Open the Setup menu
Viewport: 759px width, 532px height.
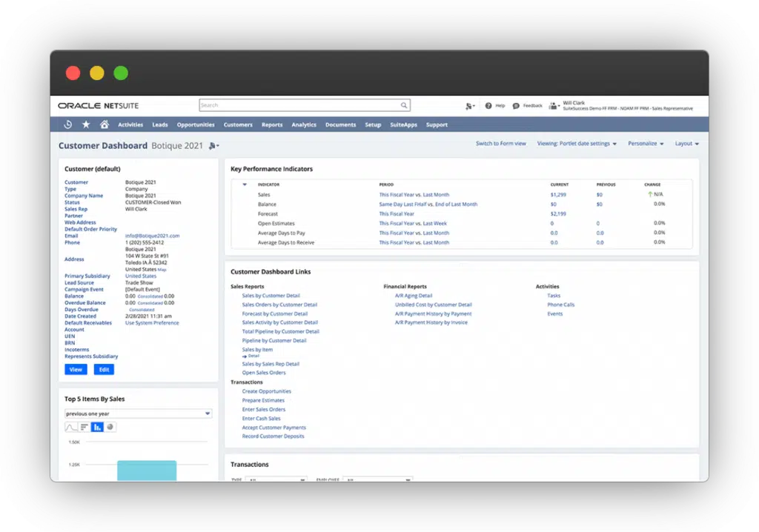tap(374, 125)
